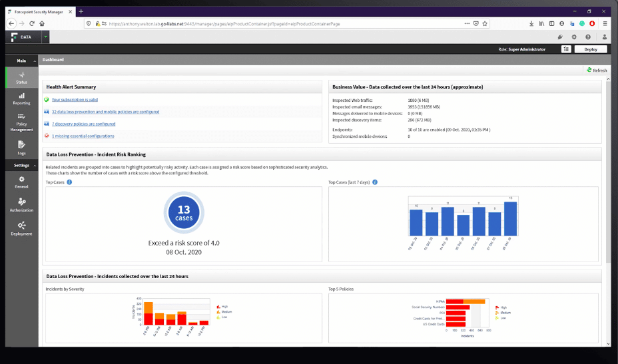The height and width of the screenshot is (364, 618).
Task: Open browser library icon
Action: point(541,24)
